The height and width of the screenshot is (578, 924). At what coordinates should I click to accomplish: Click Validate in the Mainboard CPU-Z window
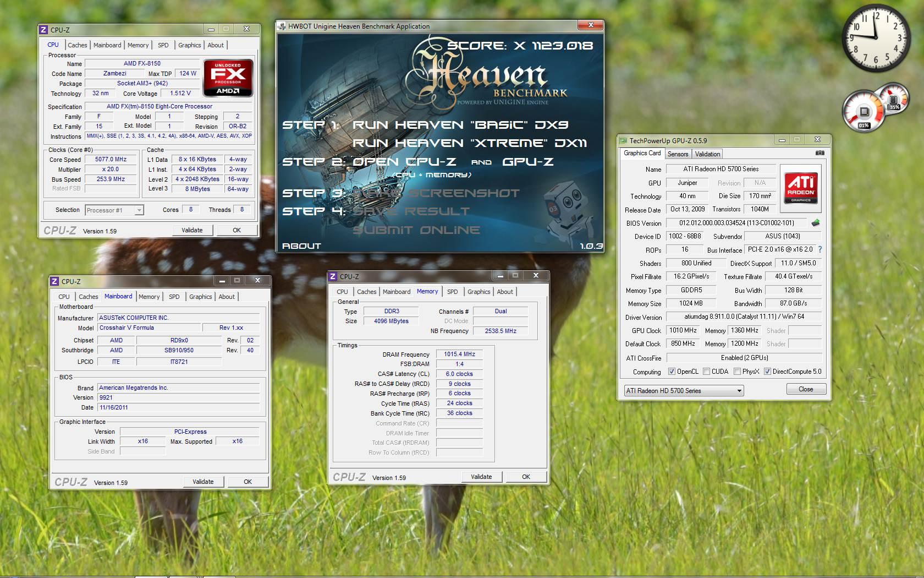pos(203,482)
